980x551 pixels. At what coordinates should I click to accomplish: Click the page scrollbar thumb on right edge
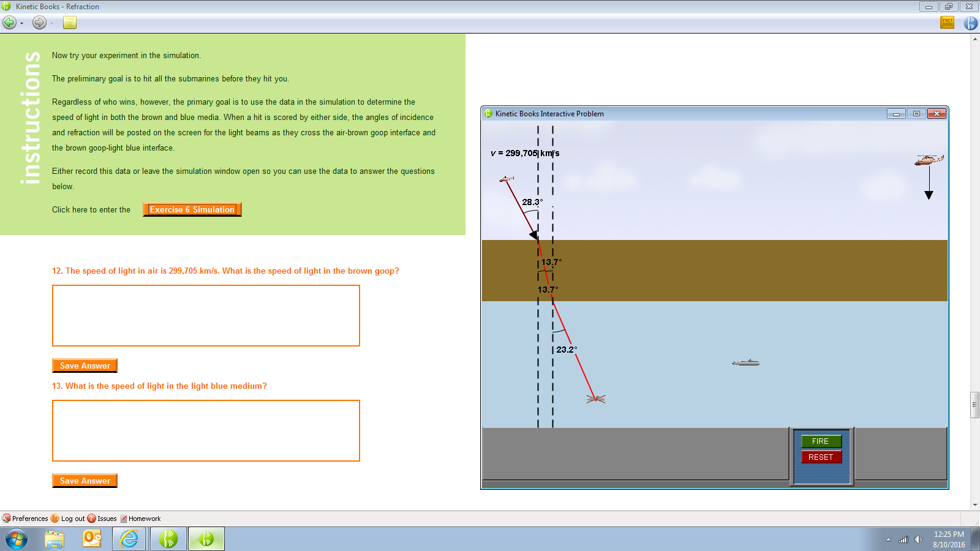coord(975,404)
